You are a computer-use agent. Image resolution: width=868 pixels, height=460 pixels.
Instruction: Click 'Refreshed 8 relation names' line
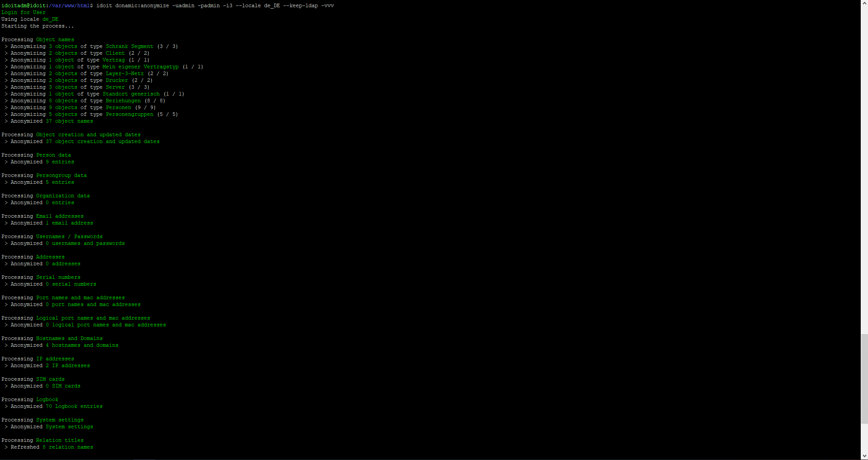[x=52, y=447]
